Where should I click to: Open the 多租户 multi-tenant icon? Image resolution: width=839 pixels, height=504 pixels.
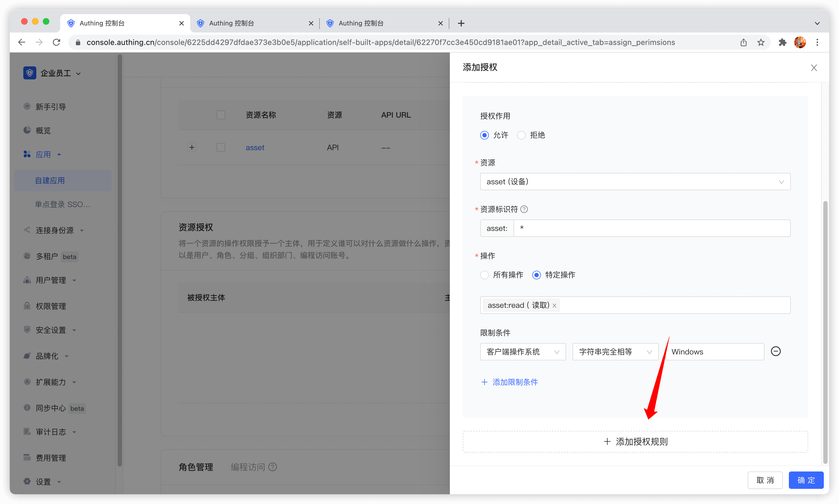27,256
